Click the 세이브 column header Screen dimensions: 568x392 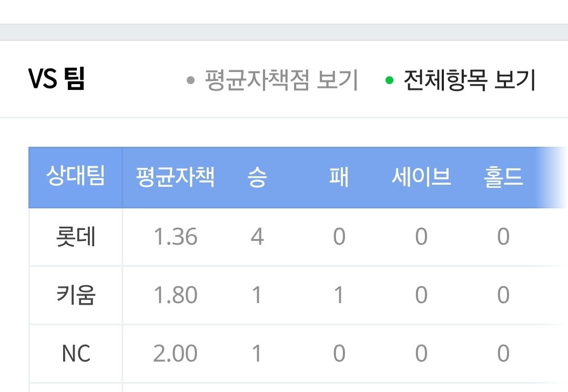click(421, 177)
